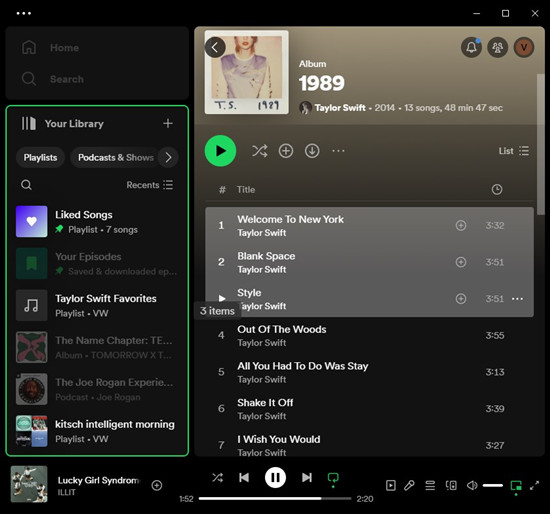Enable shuffle for the 1989 album
Viewport: 550px width, 514px height.
pyautogui.click(x=260, y=151)
